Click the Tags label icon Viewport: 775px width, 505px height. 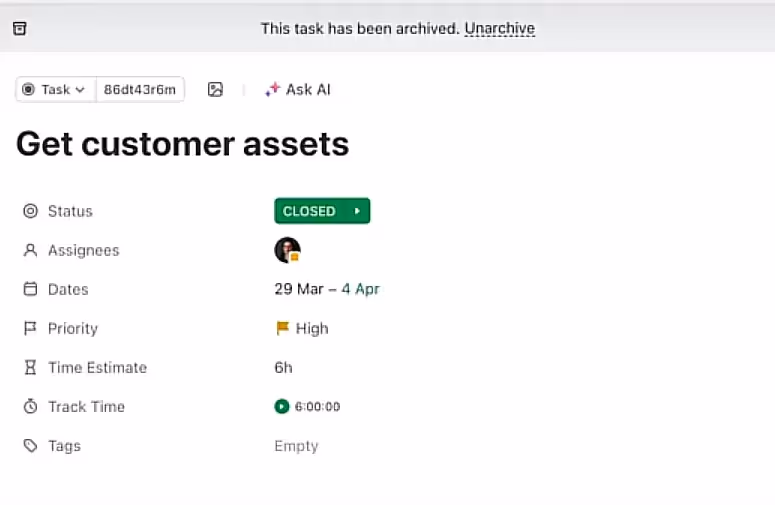[30, 446]
